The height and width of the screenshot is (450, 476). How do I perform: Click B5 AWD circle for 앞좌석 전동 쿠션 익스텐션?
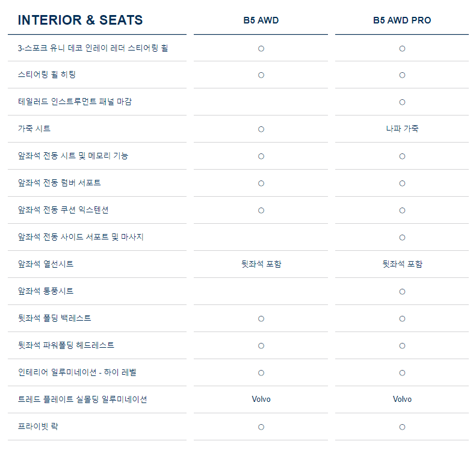click(x=261, y=211)
